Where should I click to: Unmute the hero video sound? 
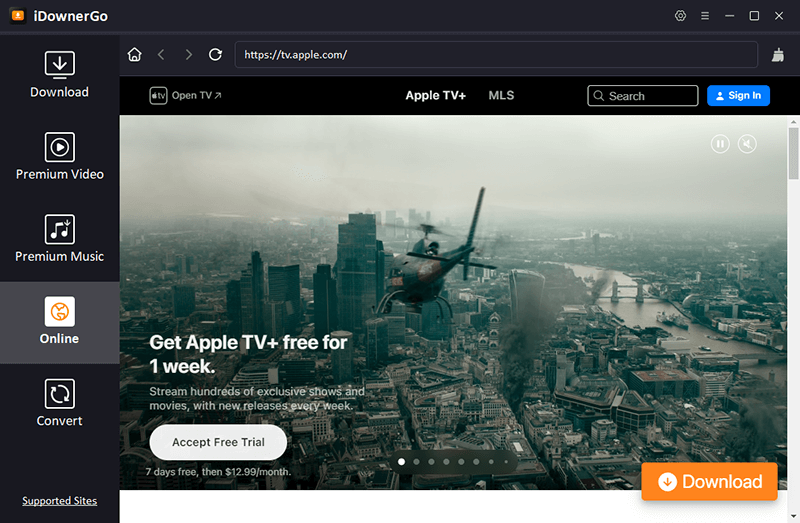(x=747, y=144)
